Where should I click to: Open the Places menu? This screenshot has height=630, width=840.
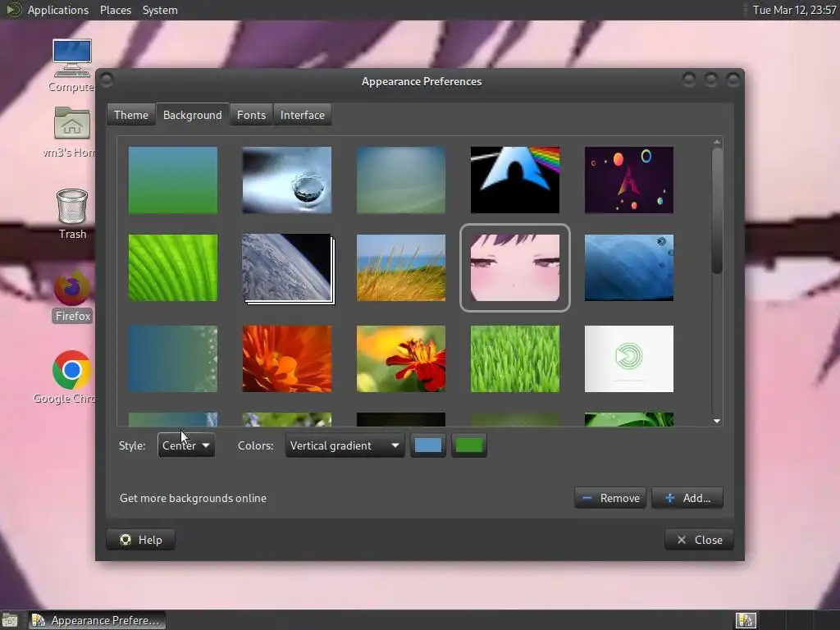[x=115, y=10]
